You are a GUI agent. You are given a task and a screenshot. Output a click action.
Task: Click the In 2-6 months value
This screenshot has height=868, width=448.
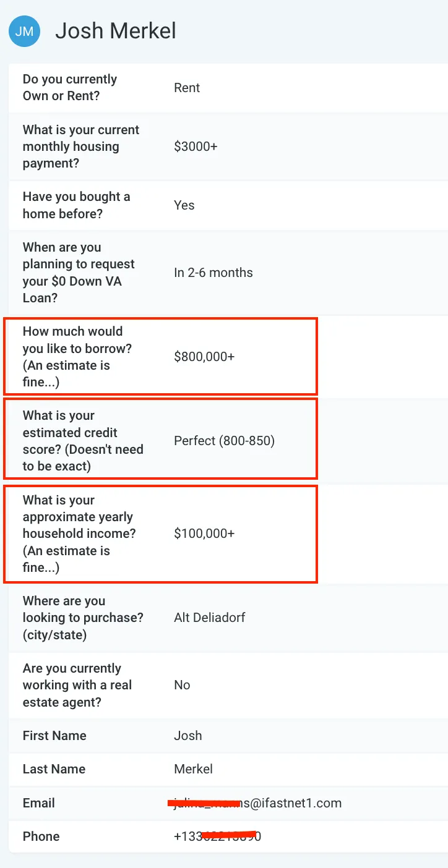tap(213, 273)
